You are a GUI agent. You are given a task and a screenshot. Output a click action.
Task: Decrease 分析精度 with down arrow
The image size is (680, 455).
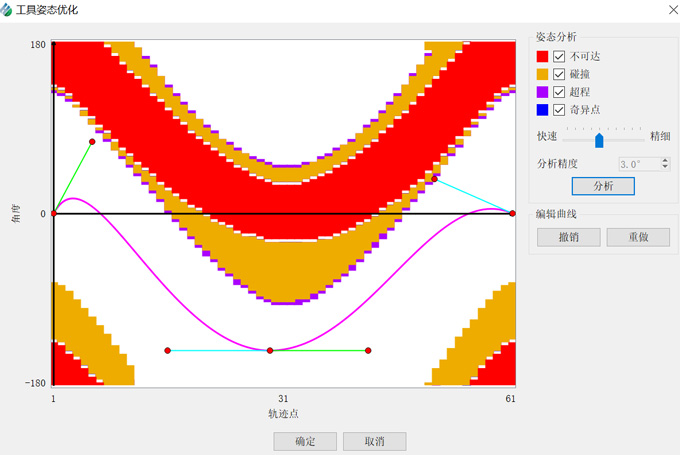[665, 167]
